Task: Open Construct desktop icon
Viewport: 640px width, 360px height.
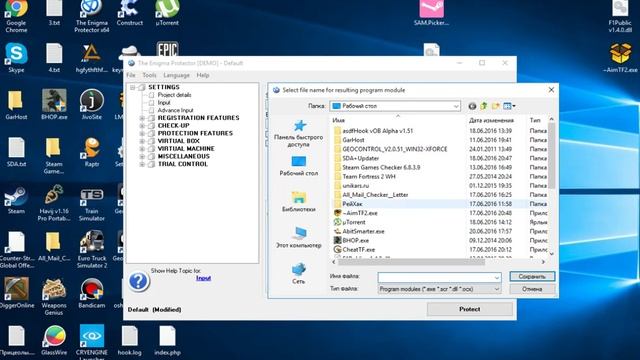Action: [129, 14]
